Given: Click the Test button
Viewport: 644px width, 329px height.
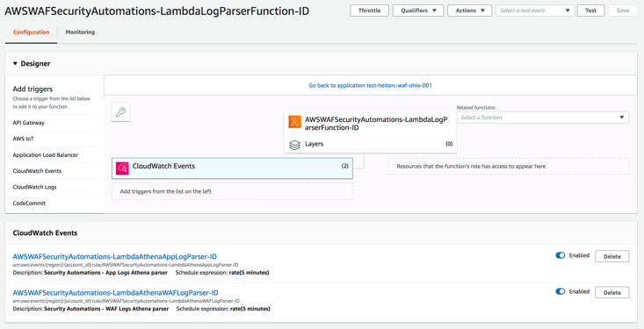Looking at the screenshot, I should coord(590,11).
